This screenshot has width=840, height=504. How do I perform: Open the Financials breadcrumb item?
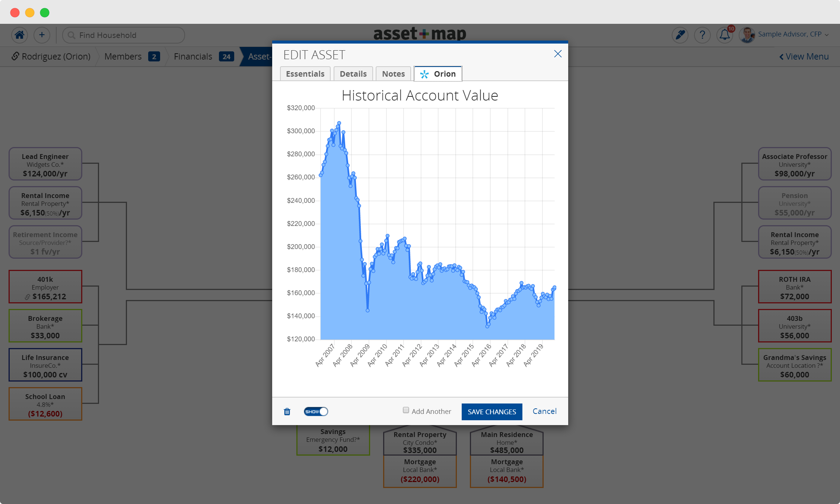[x=192, y=56]
